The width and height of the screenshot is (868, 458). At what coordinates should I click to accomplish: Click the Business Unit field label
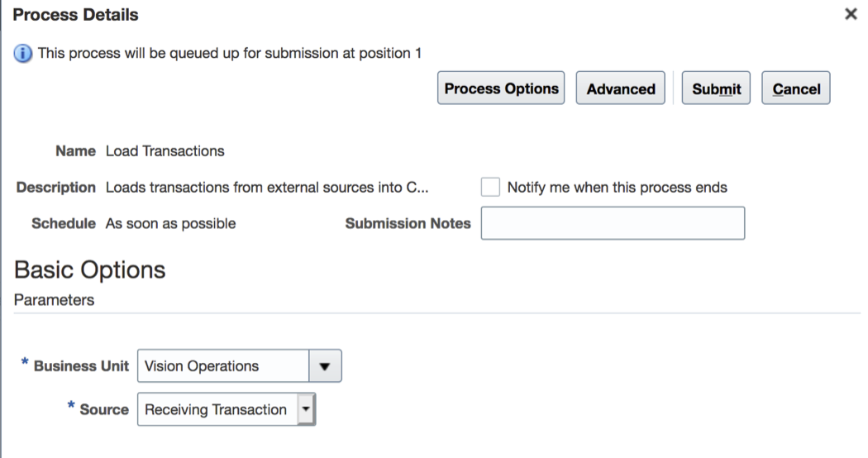[x=81, y=366]
